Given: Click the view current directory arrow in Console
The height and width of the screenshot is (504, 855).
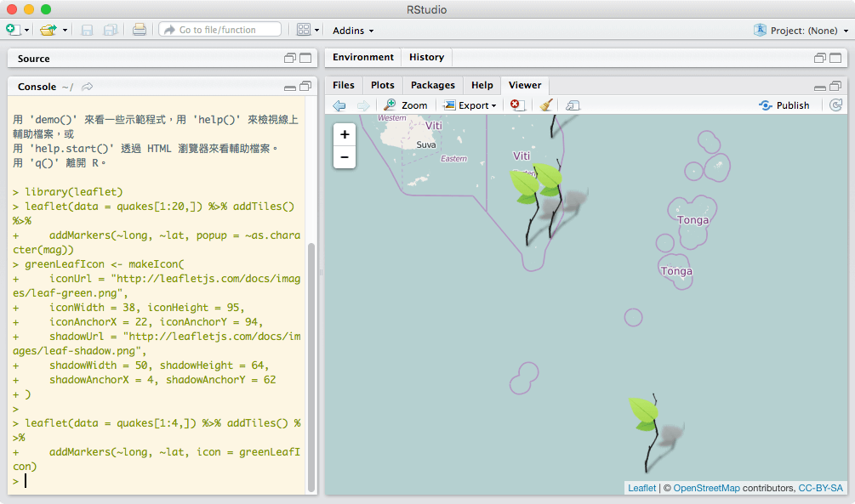Looking at the screenshot, I should pos(88,87).
